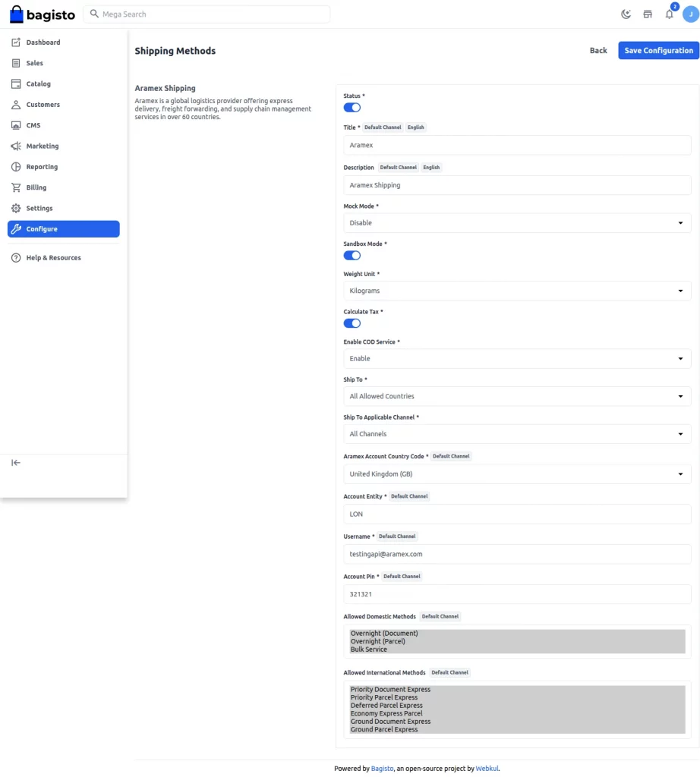Toggle dark mode moon icon
Image resolution: width=700 pixels, height=777 pixels.
(x=626, y=14)
